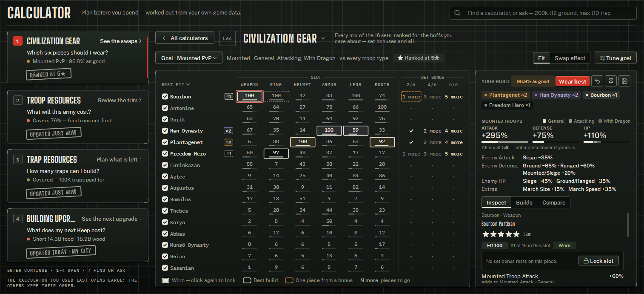Click the five-star rating of Bourbon Partisan
Viewport: 644px width, 294px height.
coord(501,234)
